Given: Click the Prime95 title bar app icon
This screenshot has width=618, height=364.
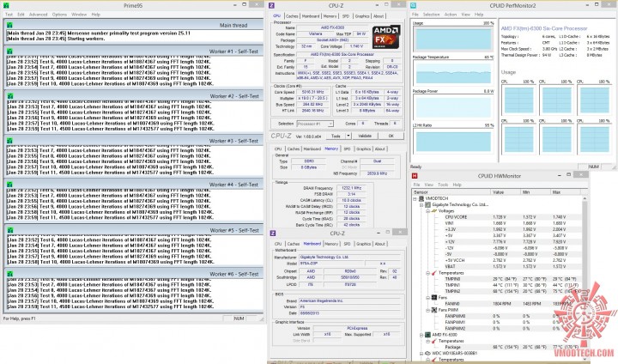Looking at the screenshot, I should [x=6, y=6].
